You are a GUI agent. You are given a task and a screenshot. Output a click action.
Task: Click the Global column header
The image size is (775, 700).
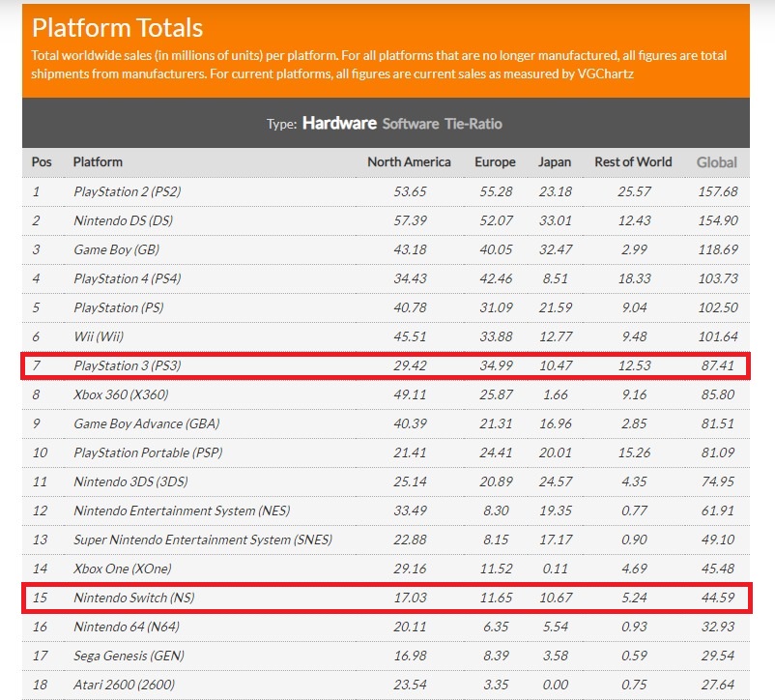(717, 161)
